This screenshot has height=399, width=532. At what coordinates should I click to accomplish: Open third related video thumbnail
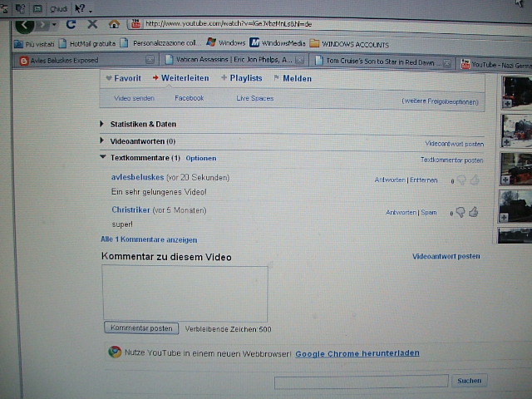click(x=516, y=169)
